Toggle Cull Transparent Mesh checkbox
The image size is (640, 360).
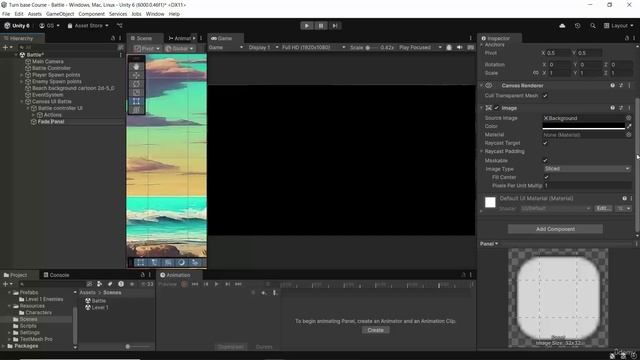coord(545,96)
